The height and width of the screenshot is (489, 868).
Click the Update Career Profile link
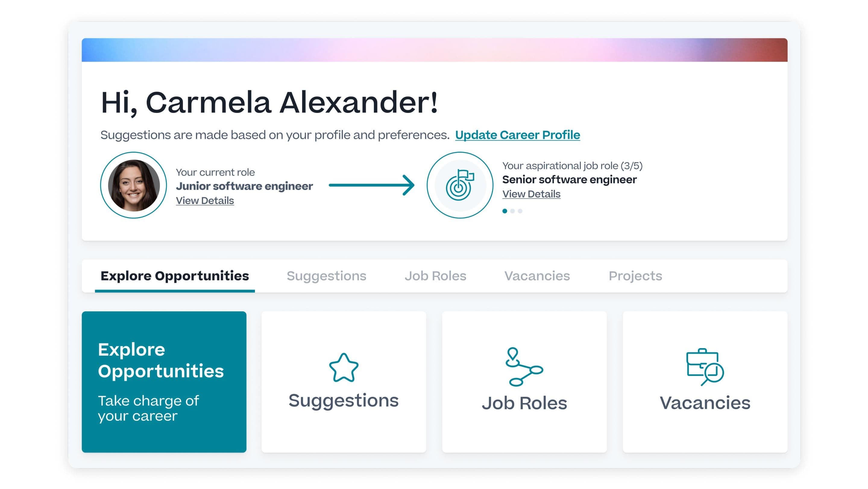click(517, 135)
